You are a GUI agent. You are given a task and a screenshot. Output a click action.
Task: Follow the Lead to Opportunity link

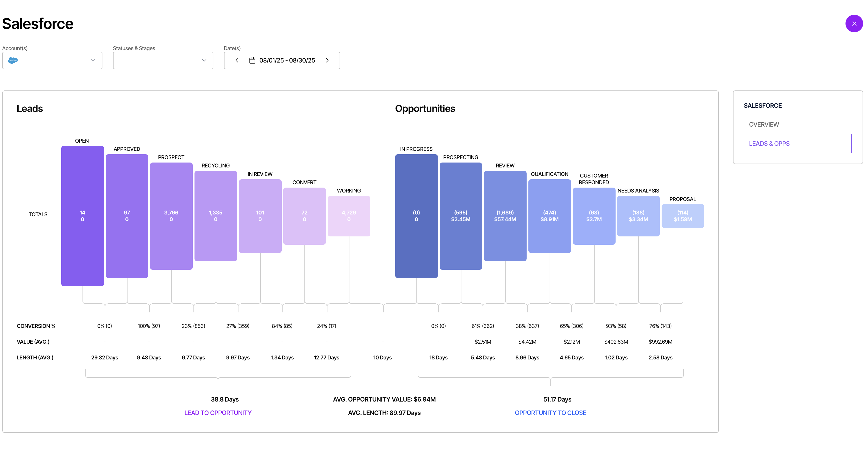[218, 413]
